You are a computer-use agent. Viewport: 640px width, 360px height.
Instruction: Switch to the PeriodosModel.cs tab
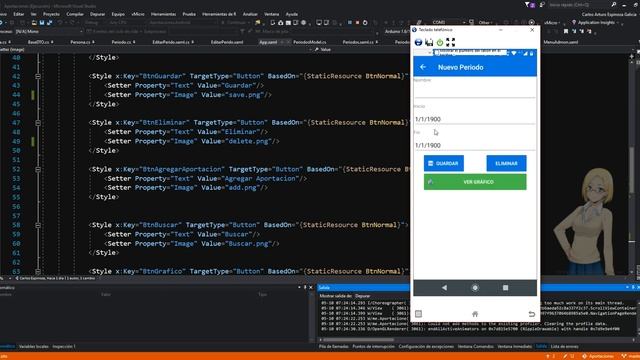click(309, 42)
